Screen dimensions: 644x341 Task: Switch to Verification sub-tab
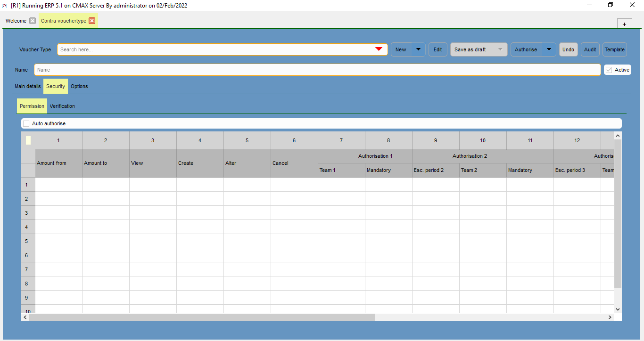click(x=62, y=106)
